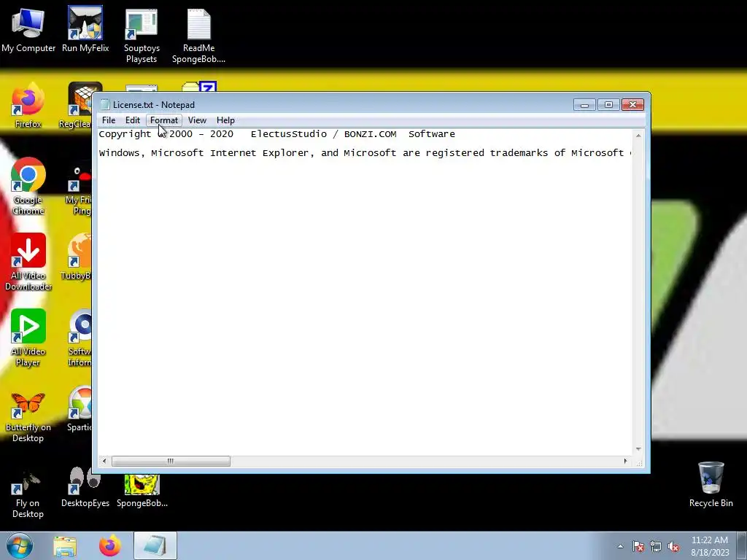This screenshot has height=560, width=747.
Task: Select the Firefox desktop shortcut
Action: 28,106
